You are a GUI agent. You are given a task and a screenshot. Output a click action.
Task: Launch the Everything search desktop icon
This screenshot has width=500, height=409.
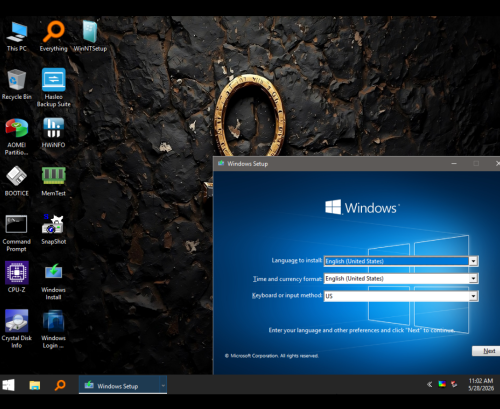53,36
